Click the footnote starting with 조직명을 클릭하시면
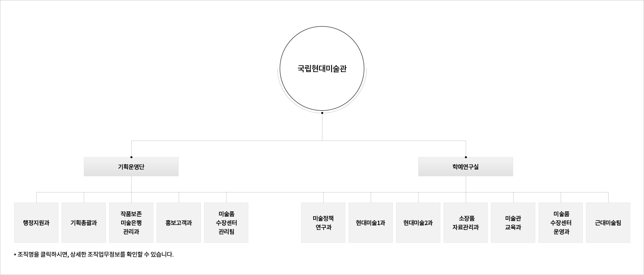 (94, 254)
